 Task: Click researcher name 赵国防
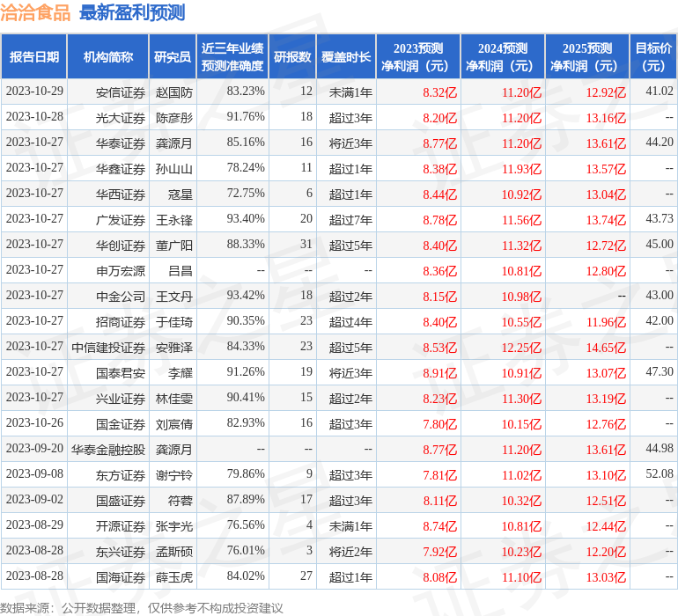pyautogui.click(x=173, y=92)
